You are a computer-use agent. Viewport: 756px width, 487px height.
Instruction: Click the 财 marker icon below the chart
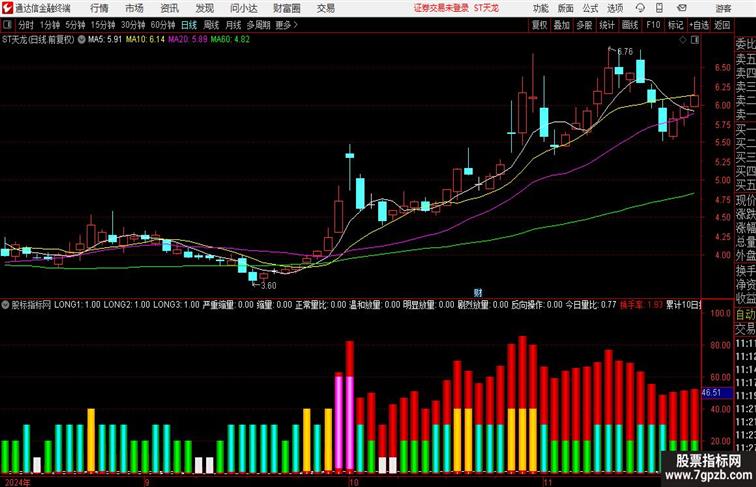point(478,293)
